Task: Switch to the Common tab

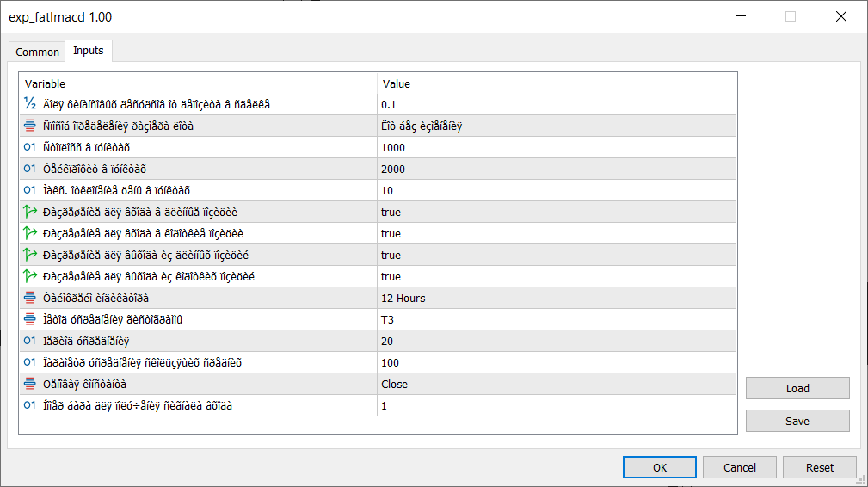Action: click(38, 52)
